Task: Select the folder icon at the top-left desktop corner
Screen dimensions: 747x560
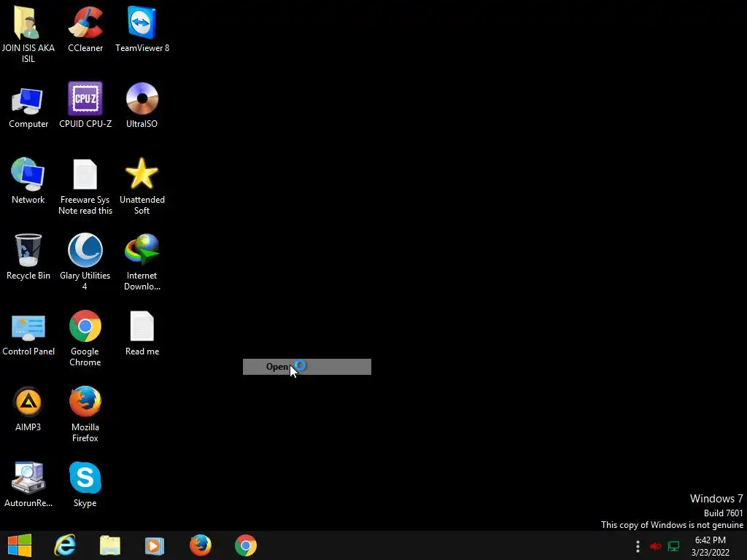Action: 28,34
